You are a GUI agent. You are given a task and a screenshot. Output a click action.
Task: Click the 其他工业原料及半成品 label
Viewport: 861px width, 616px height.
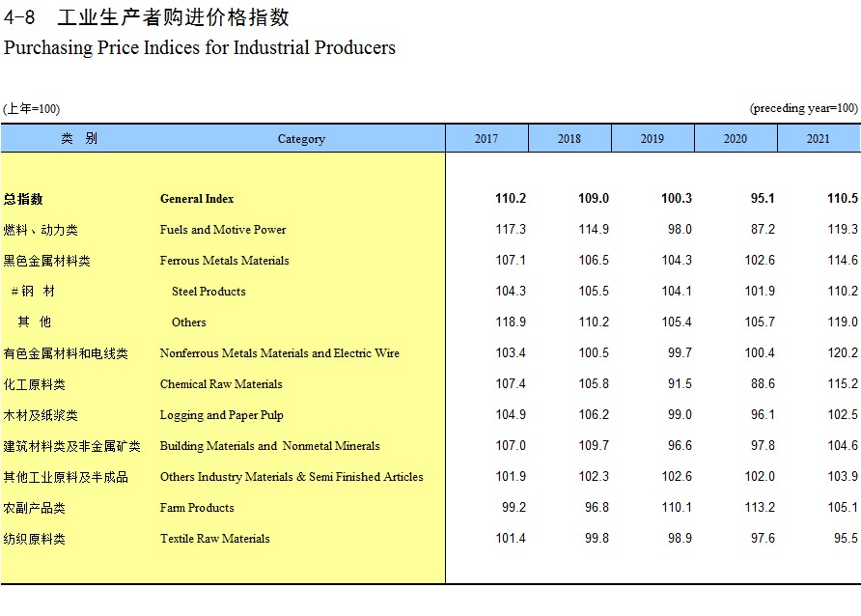(66, 477)
